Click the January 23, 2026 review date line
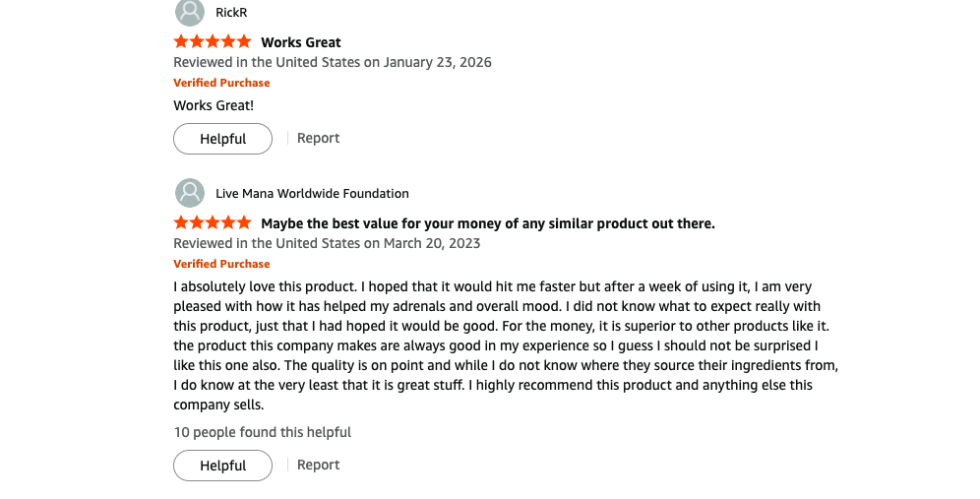Viewport: 980px width, 499px height. 333,62
